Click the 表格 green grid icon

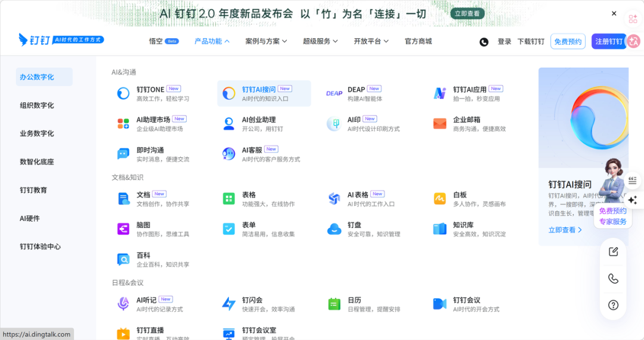229,198
